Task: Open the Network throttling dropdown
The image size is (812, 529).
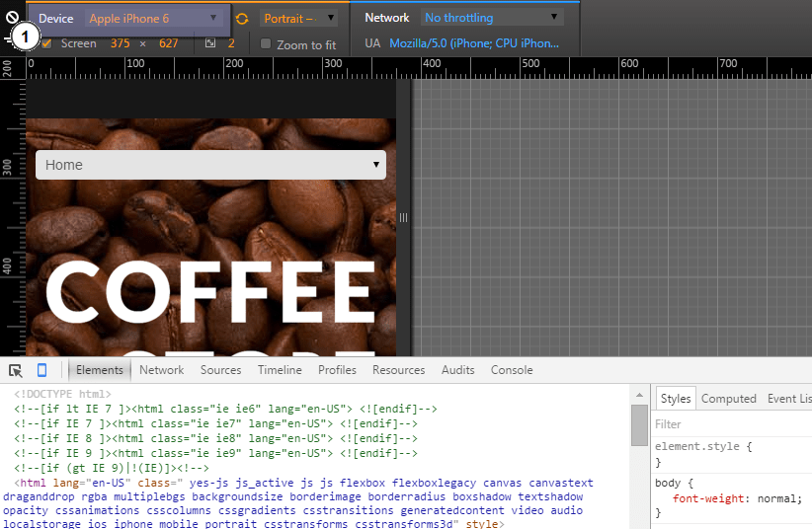Action: pyautogui.click(x=491, y=18)
